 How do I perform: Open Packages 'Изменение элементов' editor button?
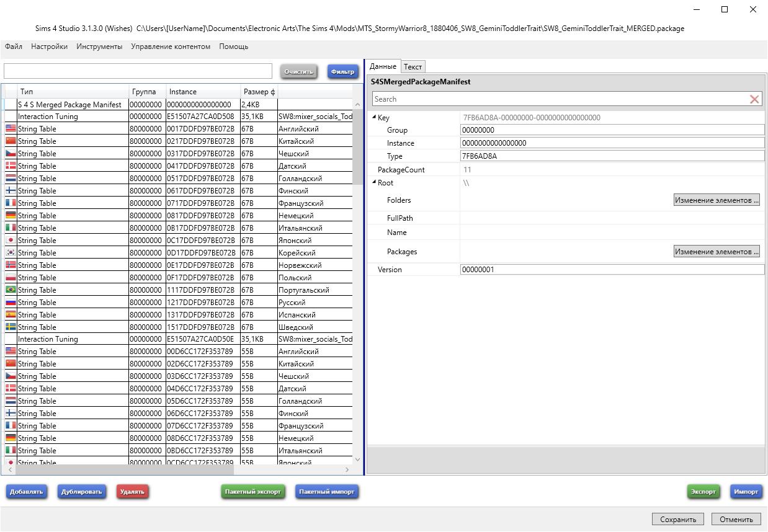click(x=717, y=252)
